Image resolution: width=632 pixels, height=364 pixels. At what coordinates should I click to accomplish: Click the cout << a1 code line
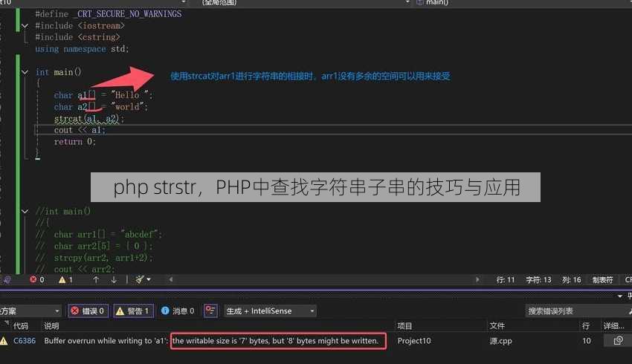click(80, 130)
